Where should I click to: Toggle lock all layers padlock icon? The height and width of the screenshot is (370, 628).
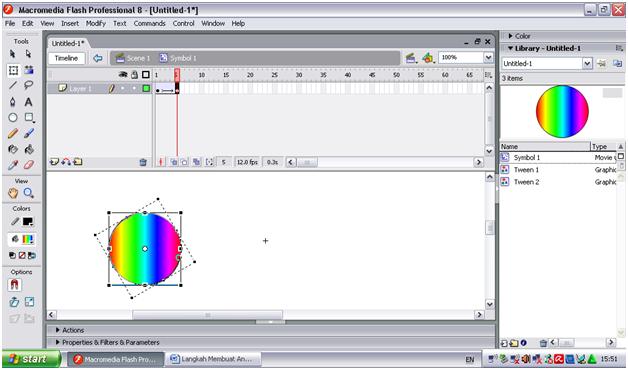tap(135, 74)
